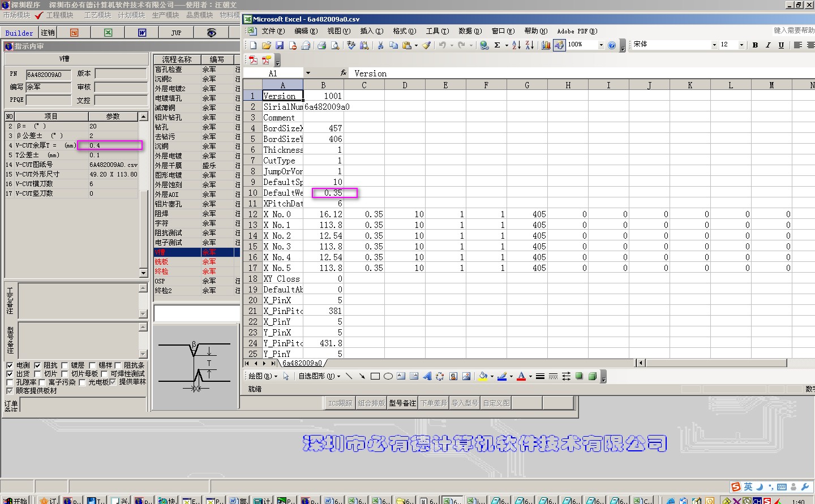The width and height of the screenshot is (815, 504).
Task: Click the New workbook icon in Excel
Action: click(253, 45)
